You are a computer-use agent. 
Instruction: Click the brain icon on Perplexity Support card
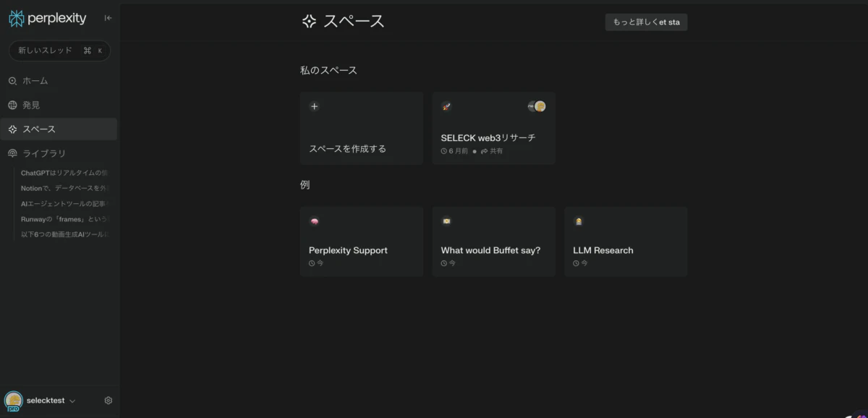tap(315, 221)
